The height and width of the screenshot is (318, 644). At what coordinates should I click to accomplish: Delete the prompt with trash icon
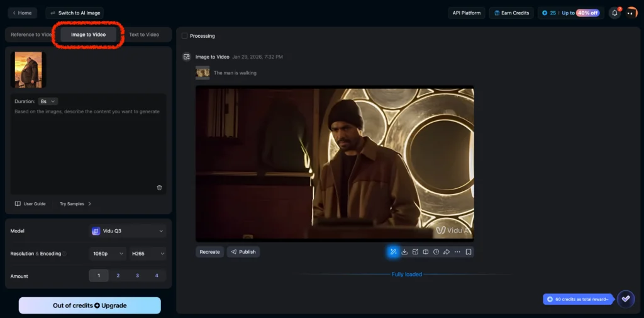click(x=159, y=188)
